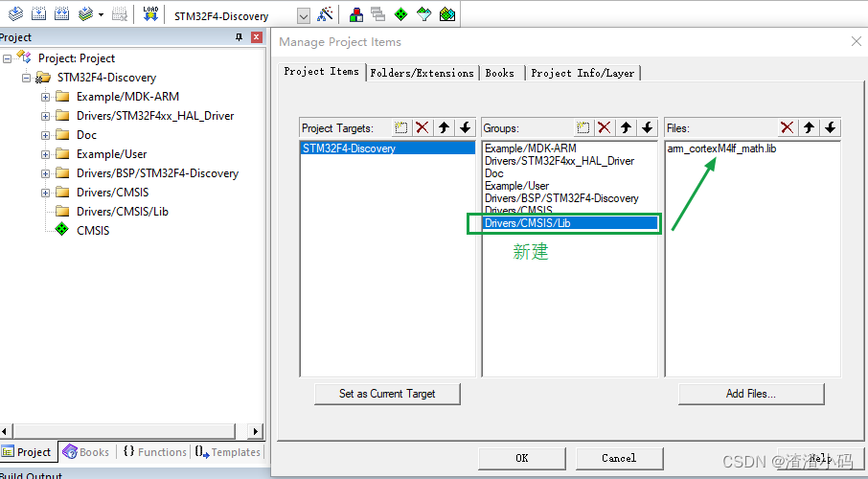The image size is (868, 479).
Task: Open the batch build dropdown arrow
Action: coord(101,14)
